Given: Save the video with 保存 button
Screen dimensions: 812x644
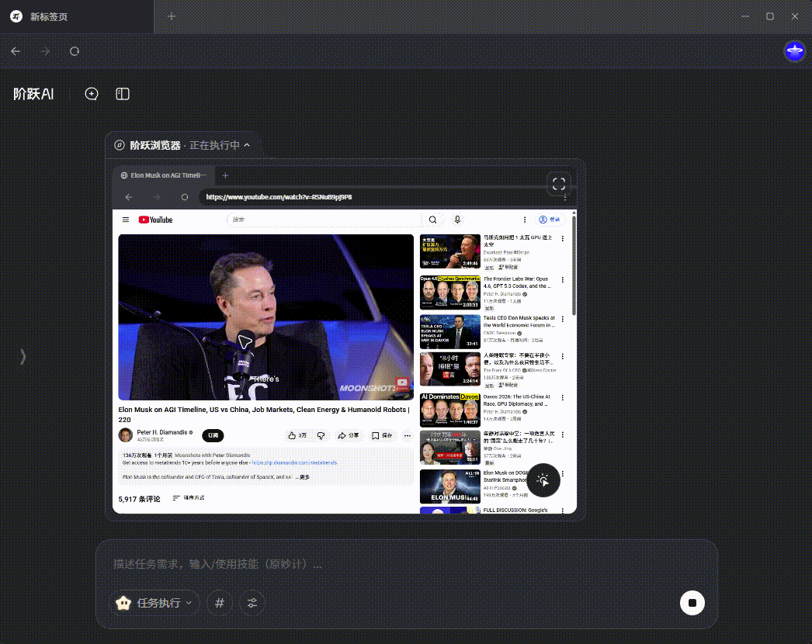Looking at the screenshot, I should click(x=382, y=435).
